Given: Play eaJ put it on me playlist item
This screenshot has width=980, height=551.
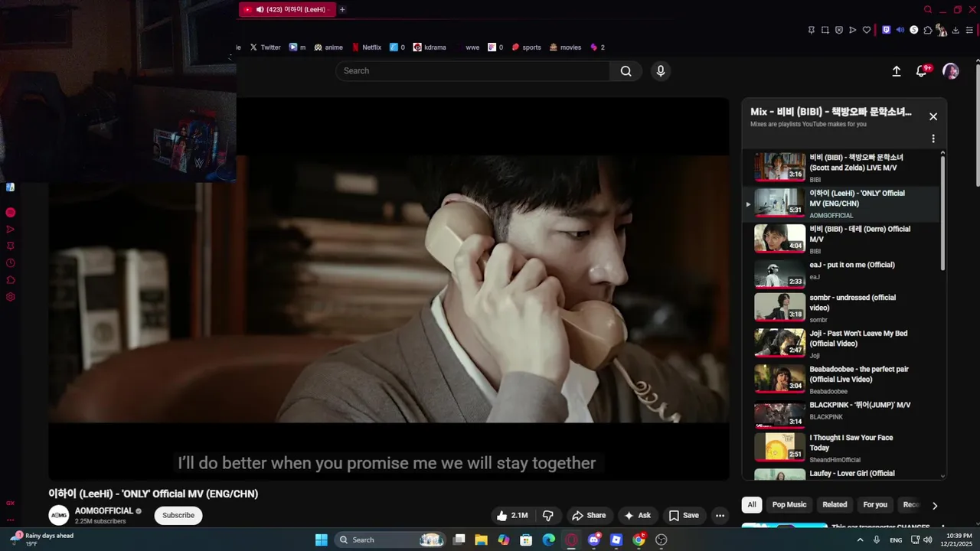Looking at the screenshot, I should point(842,273).
